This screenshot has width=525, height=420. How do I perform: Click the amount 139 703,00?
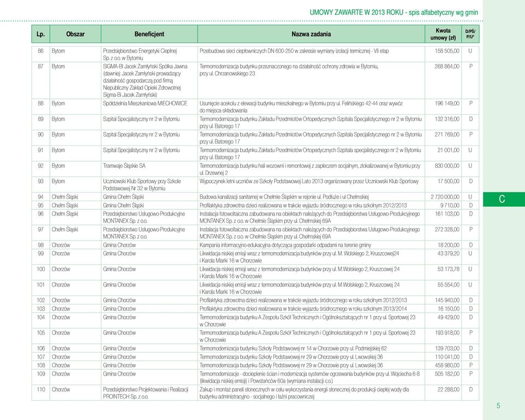[x=447, y=348]
